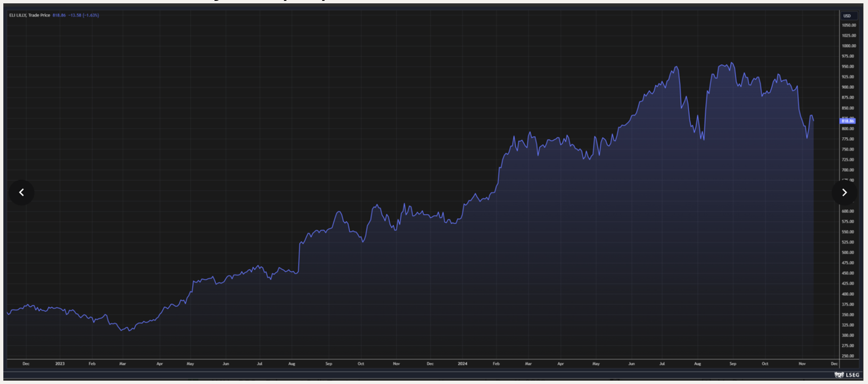Select the 2024 year label on time axis

tap(462, 364)
